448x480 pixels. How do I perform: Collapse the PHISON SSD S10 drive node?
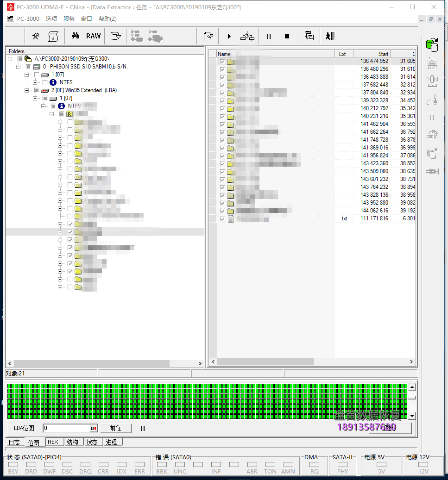pos(19,67)
